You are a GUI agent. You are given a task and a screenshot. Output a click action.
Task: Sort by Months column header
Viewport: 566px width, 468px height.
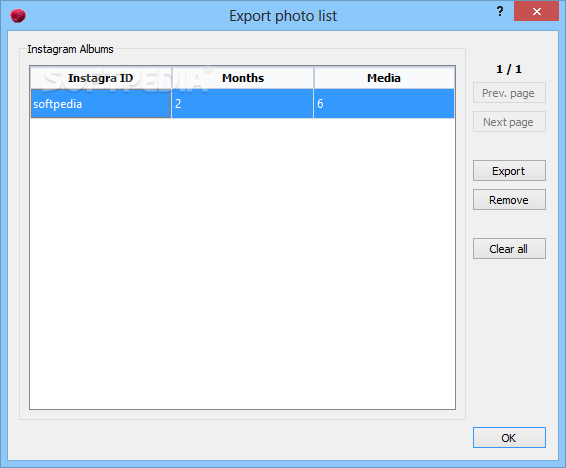(243, 78)
